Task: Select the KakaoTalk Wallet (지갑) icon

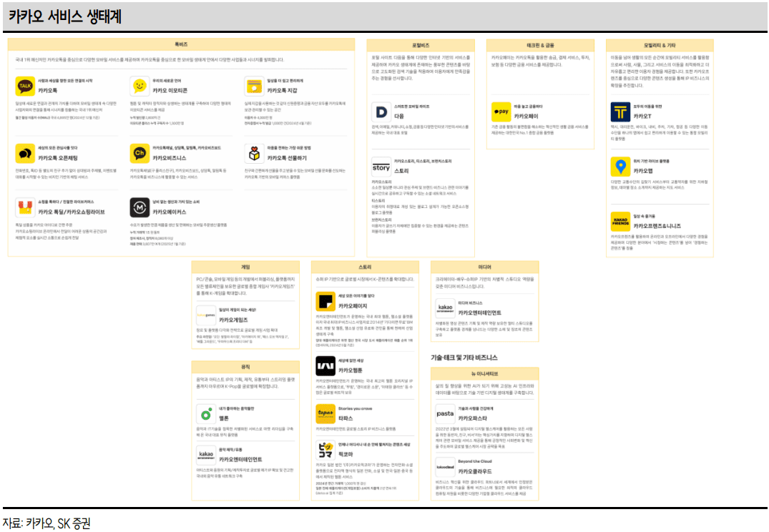Action: point(254,87)
